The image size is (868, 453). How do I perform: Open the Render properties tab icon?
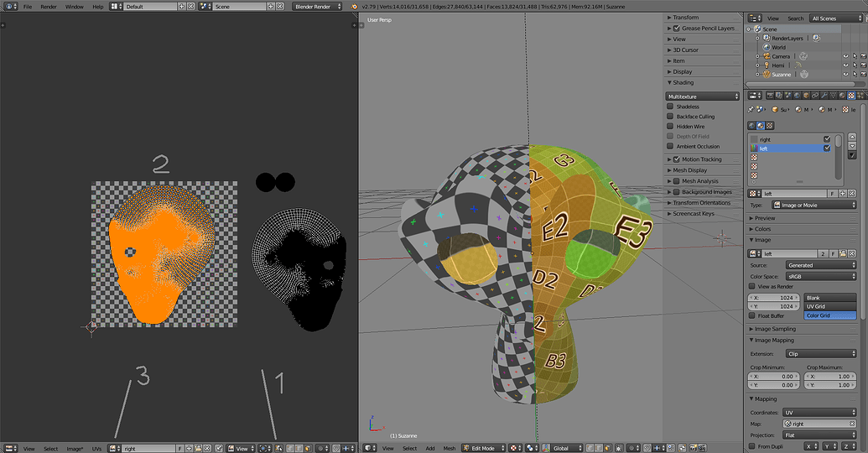[x=770, y=96]
